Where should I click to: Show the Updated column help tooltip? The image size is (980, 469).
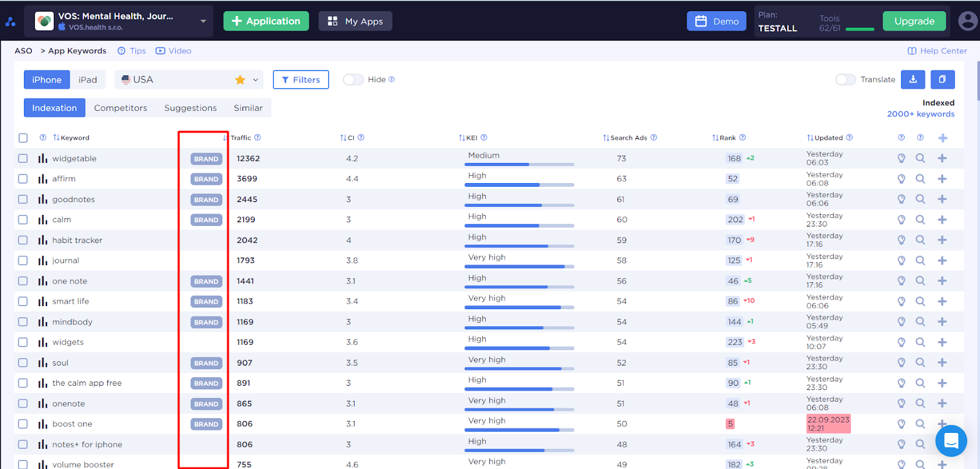849,138
